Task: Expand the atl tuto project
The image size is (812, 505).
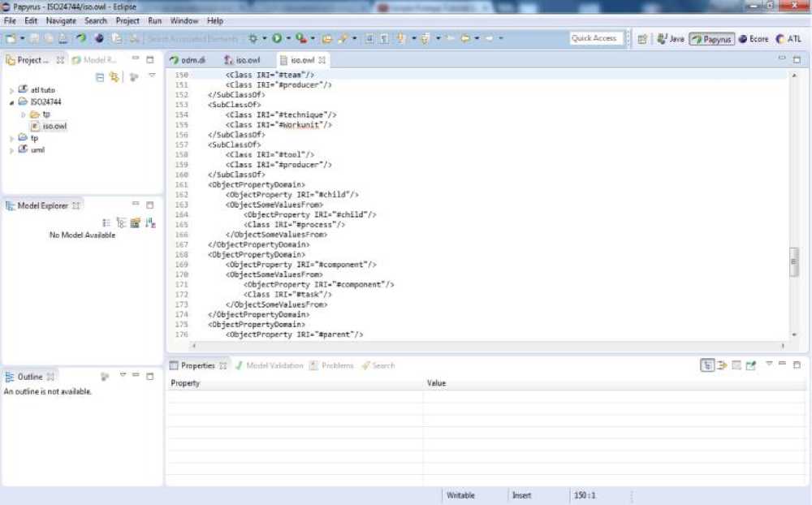Action: click(11, 90)
